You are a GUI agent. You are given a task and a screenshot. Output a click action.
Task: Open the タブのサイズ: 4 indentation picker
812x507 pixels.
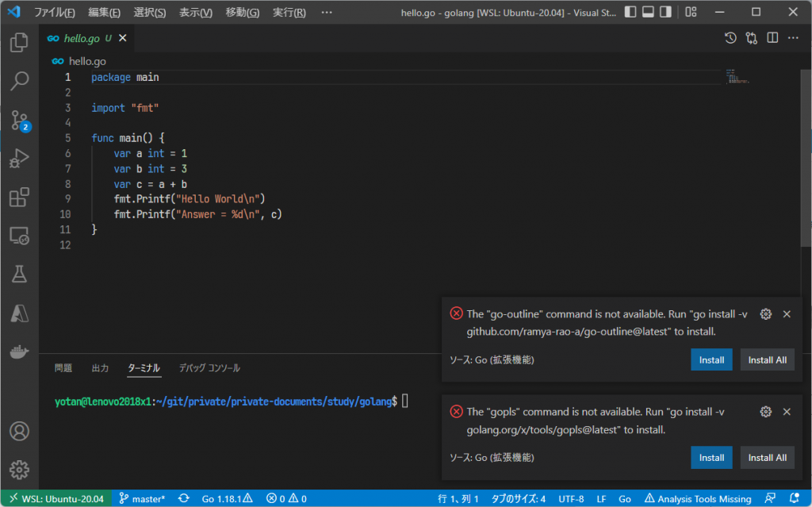pyautogui.click(x=519, y=499)
